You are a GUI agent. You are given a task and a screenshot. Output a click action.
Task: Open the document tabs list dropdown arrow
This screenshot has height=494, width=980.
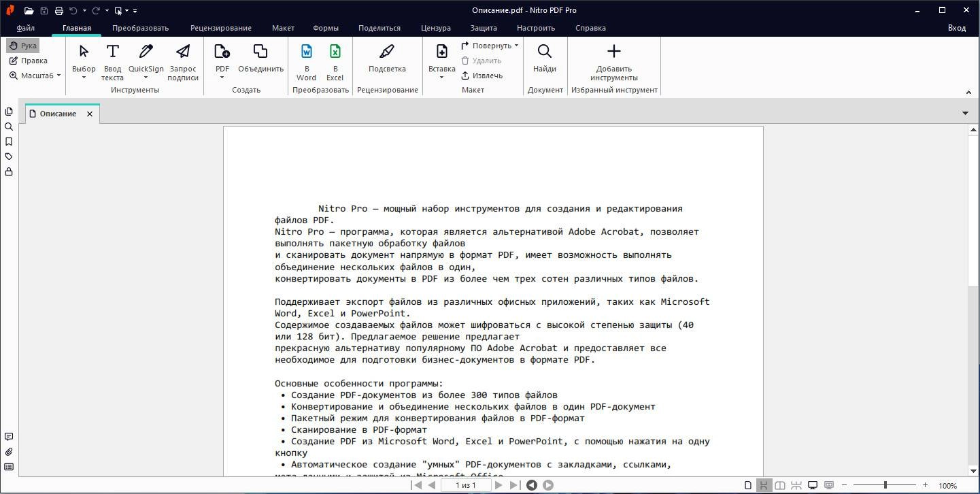965,113
